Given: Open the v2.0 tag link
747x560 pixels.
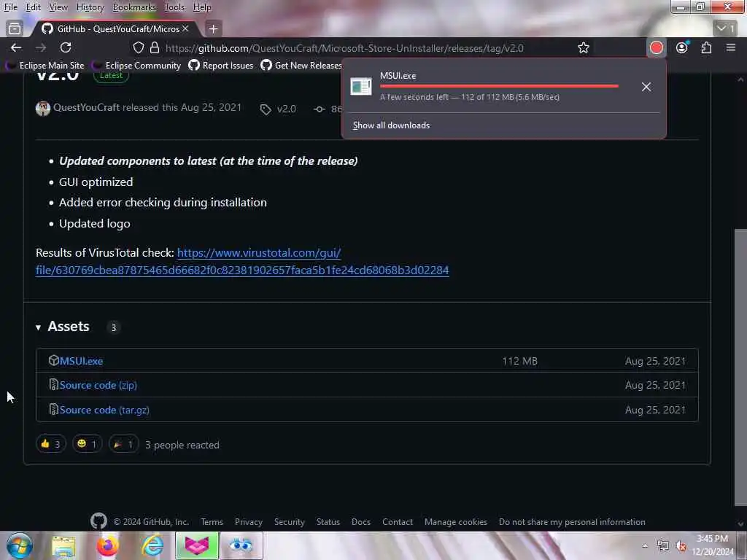Looking at the screenshot, I should point(286,109).
